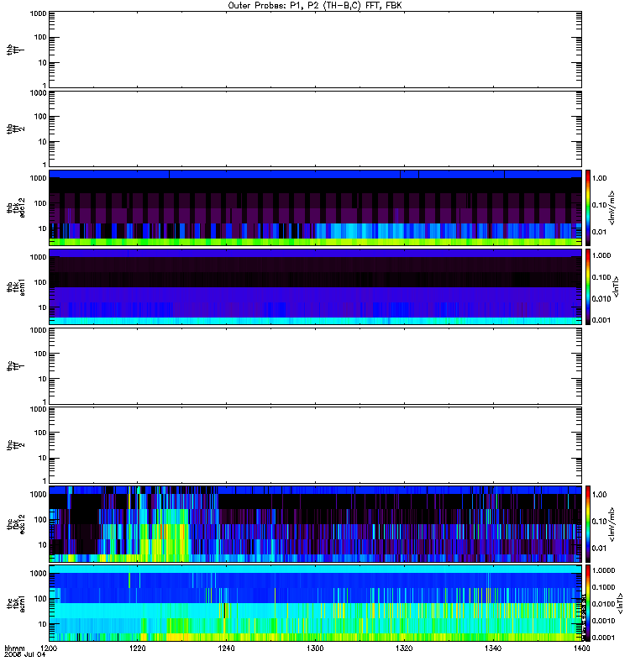The height and width of the screenshot is (672, 630).
Task: Click the "hhmm" time axis label
Action: pos(14,648)
